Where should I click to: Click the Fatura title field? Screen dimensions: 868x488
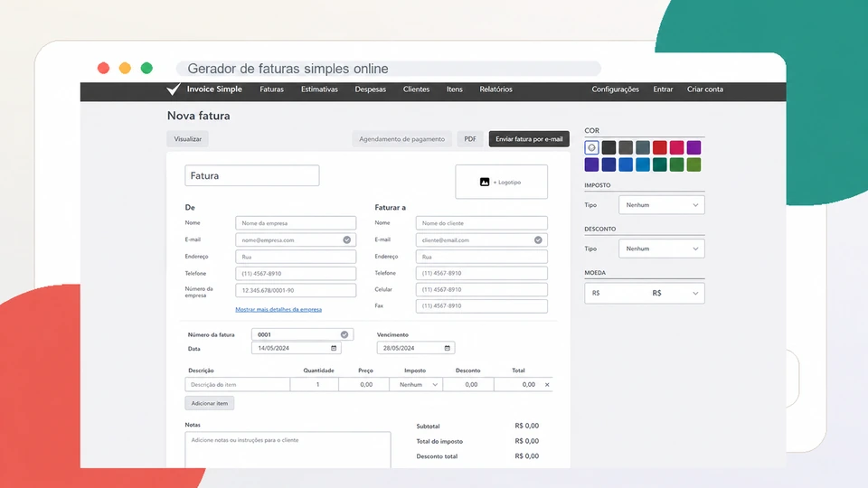pyautogui.click(x=252, y=175)
